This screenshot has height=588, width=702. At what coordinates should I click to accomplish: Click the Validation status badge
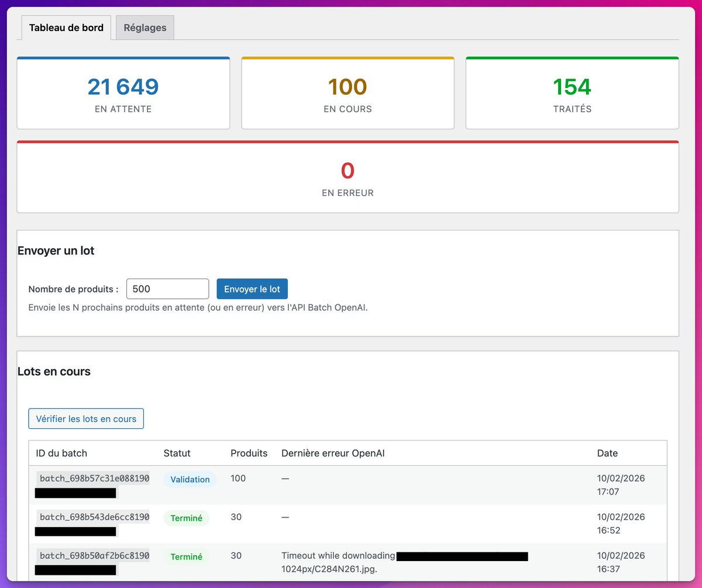point(190,479)
